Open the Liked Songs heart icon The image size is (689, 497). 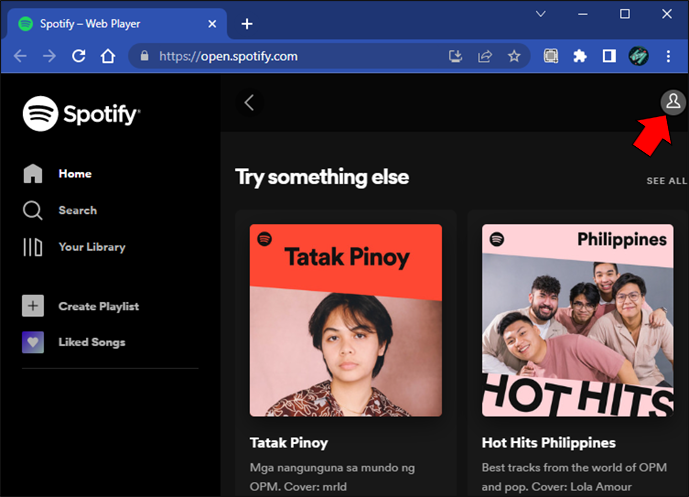point(33,342)
